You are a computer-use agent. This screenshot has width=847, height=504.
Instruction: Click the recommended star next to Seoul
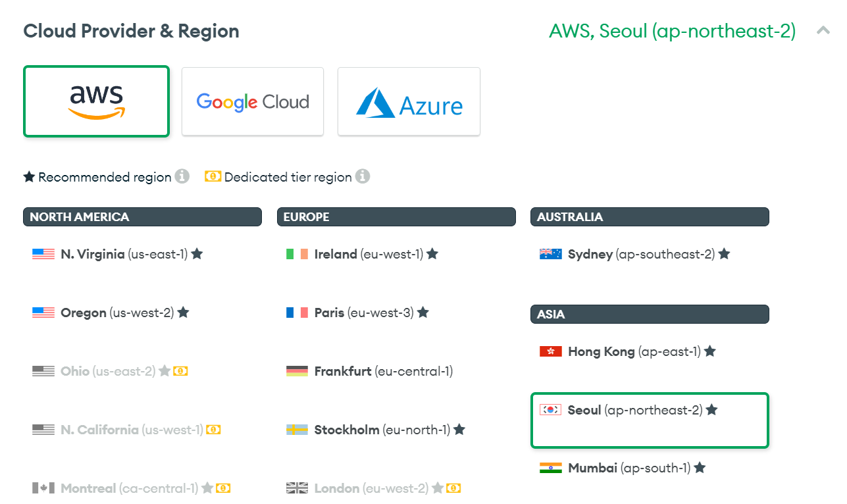(x=711, y=410)
